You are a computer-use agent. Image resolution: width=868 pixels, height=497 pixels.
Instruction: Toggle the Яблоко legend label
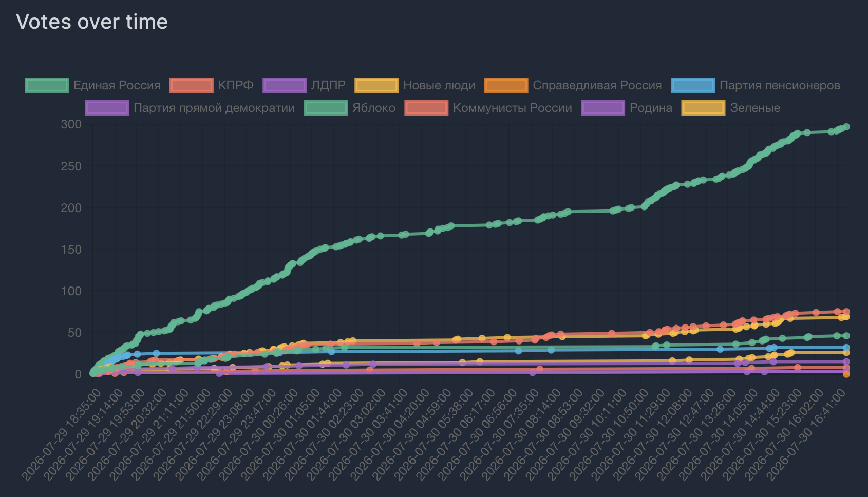pyautogui.click(x=374, y=108)
